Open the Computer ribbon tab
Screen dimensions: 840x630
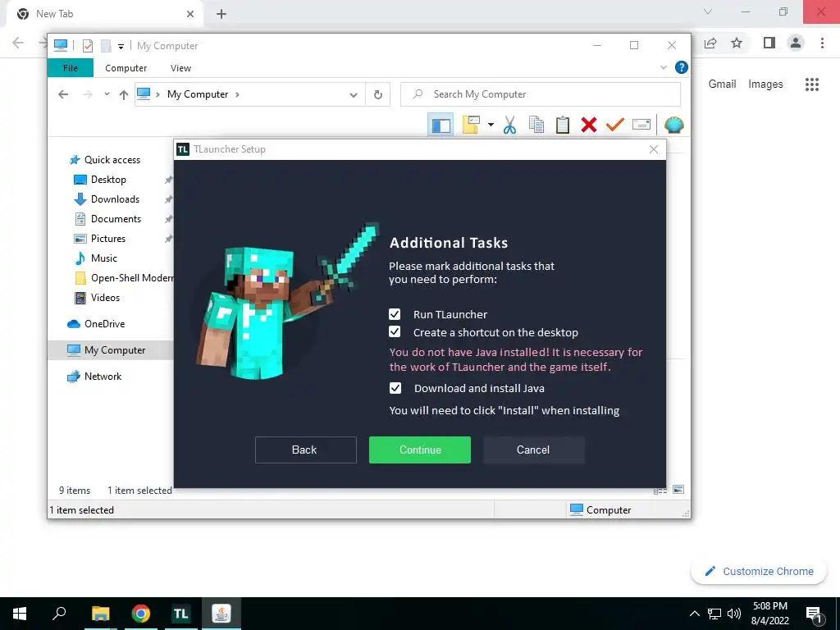point(126,68)
